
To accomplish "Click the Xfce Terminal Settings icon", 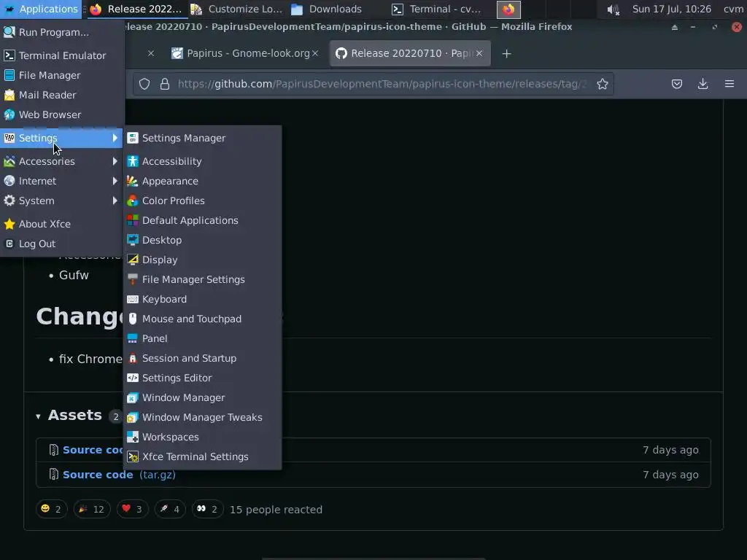I will tap(133, 456).
